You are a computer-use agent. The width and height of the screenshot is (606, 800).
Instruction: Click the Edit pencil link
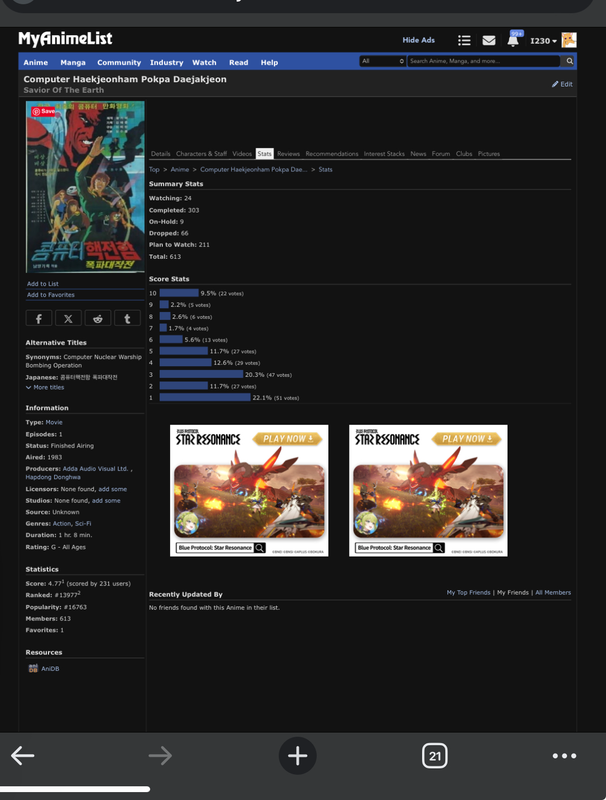click(562, 84)
